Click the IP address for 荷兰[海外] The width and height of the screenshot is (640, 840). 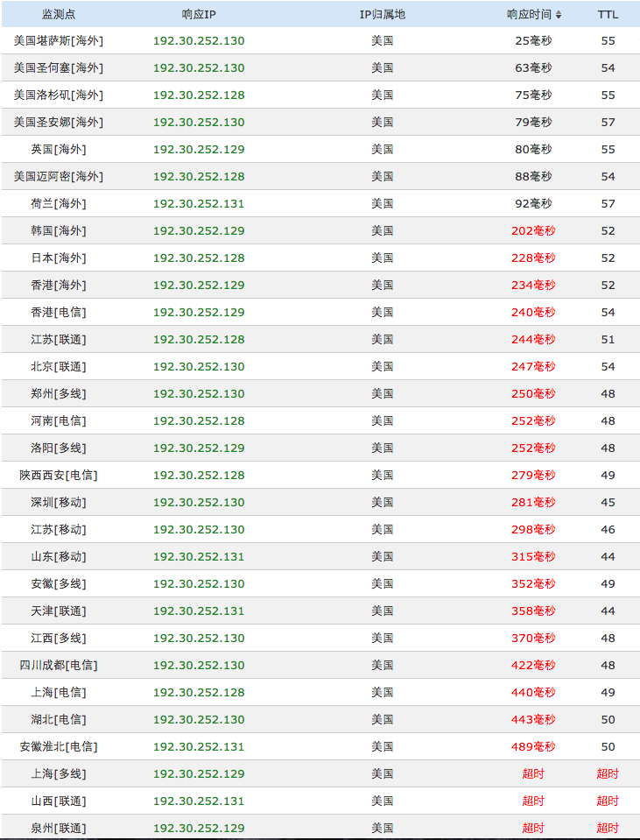[199, 203]
